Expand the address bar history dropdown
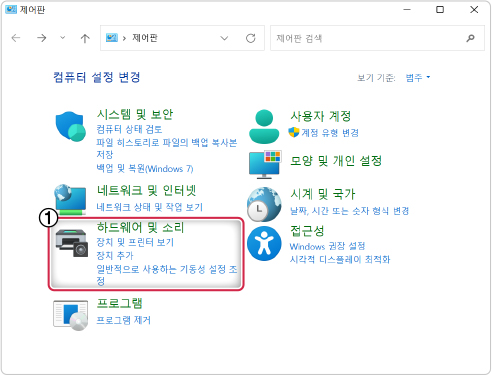The width and height of the screenshot is (492, 375). pos(224,38)
